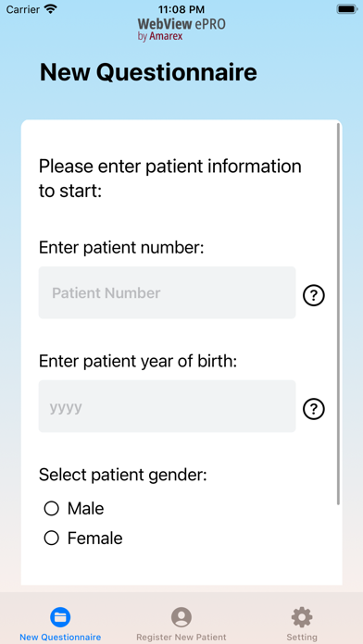Focus the yyyy year of birth field
The height and width of the screenshot is (644, 363).
pos(168,406)
